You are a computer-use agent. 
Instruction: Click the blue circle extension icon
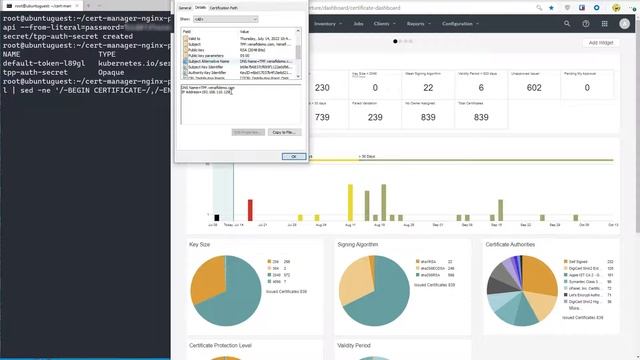[x=597, y=8]
